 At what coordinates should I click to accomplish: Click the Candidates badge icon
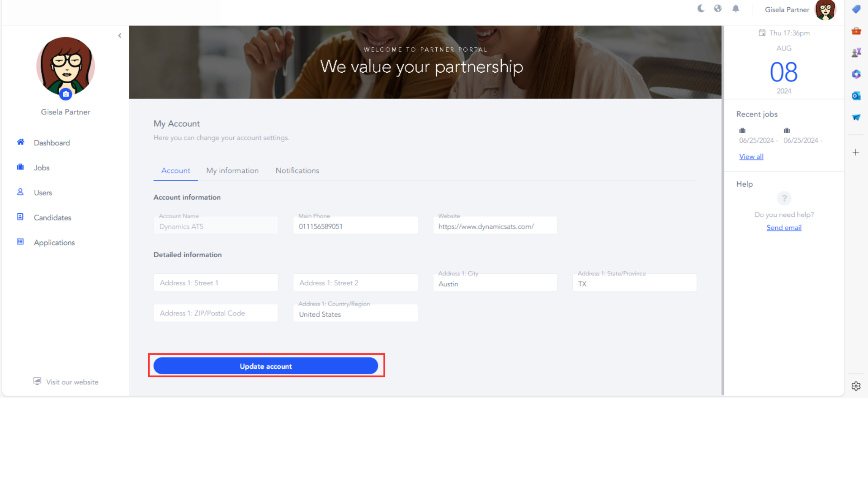pos(20,216)
